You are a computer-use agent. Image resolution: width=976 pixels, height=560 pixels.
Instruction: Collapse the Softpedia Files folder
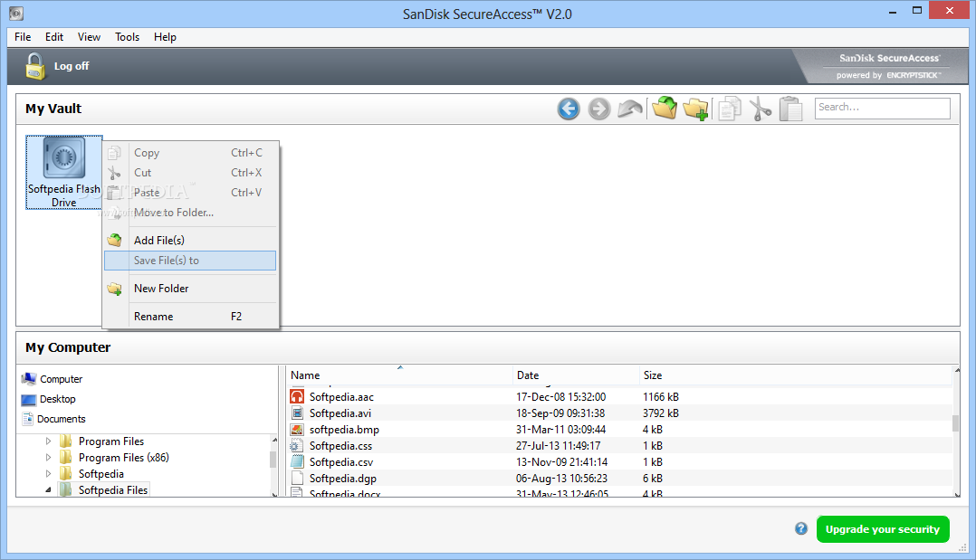pos(49,490)
